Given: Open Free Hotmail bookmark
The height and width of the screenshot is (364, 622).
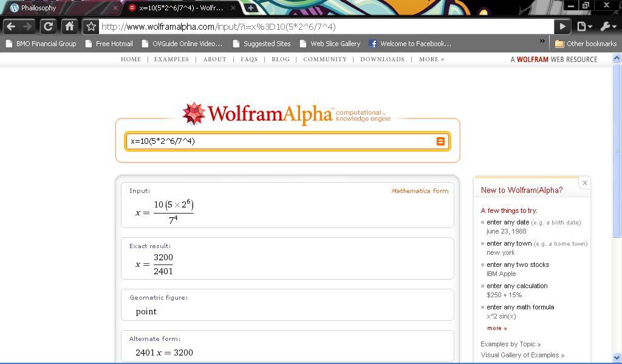Looking at the screenshot, I should [109, 44].
